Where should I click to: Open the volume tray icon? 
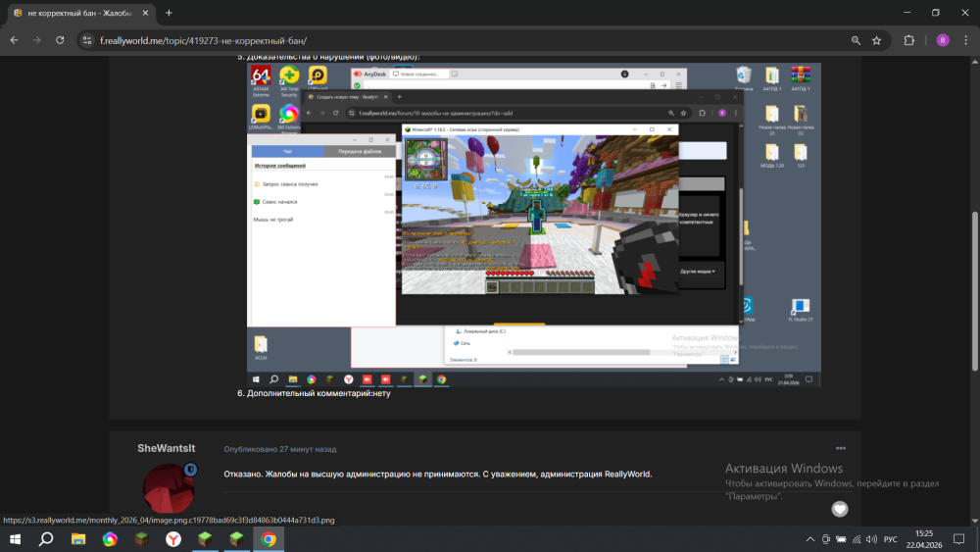click(872, 539)
